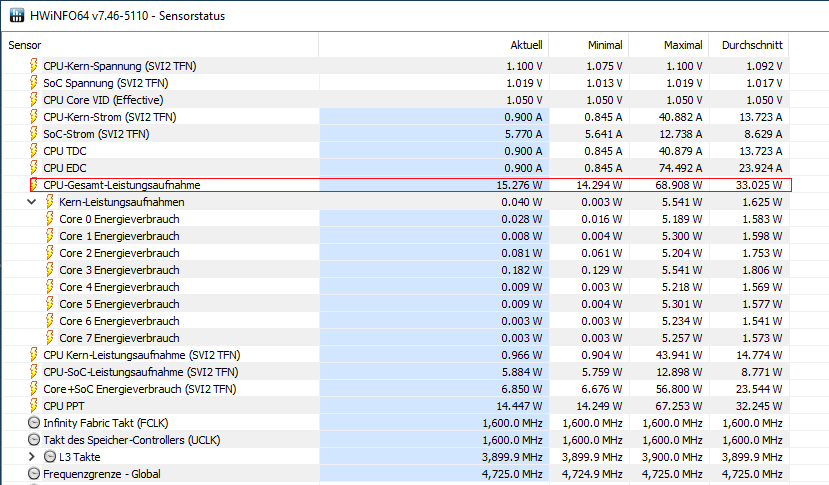Click the Maximal column header
This screenshot has height=485, width=829.
tap(669, 45)
